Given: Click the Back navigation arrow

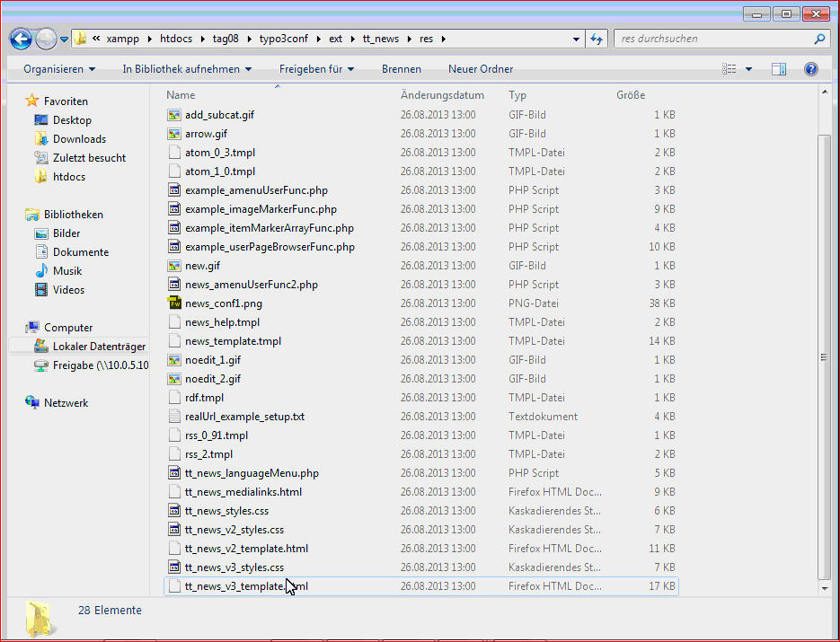Looking at the screenshot, I should pos(21,40).
